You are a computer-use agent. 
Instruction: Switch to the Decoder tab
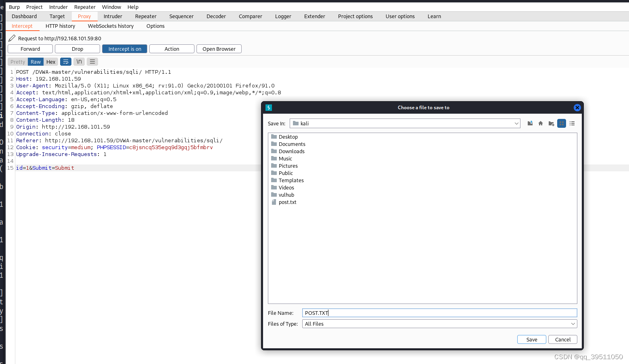point(216,16)
